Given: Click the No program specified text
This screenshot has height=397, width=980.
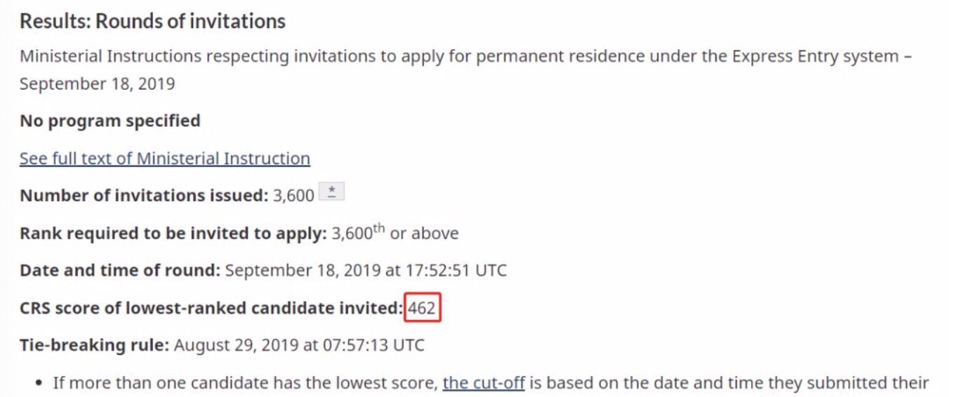Looking at the screenshot, I should (x=110, y=121).
